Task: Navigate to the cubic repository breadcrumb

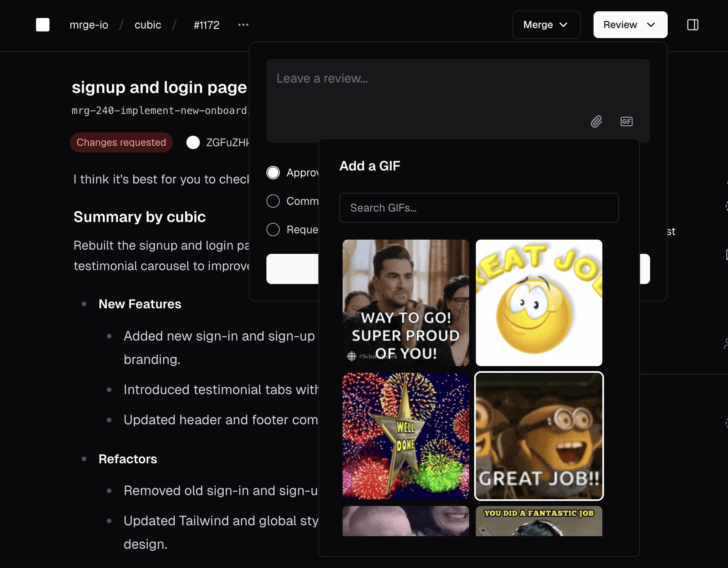Action: [x=147, y=25]
